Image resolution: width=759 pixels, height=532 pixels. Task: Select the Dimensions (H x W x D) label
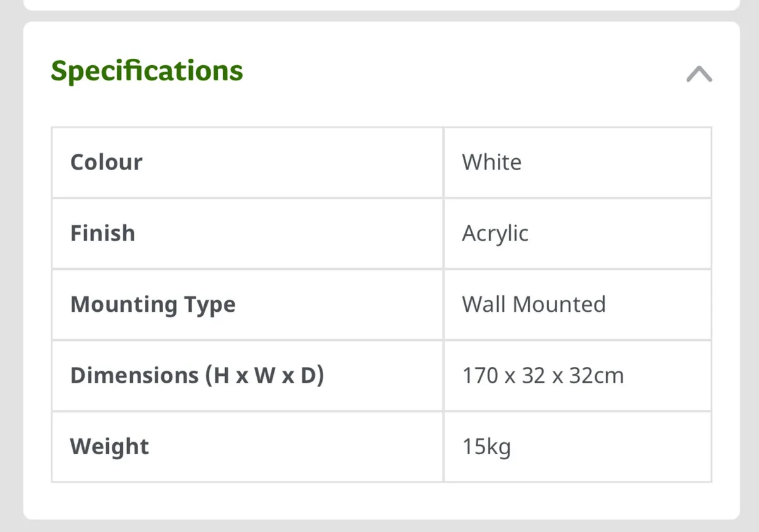point(197,376)
